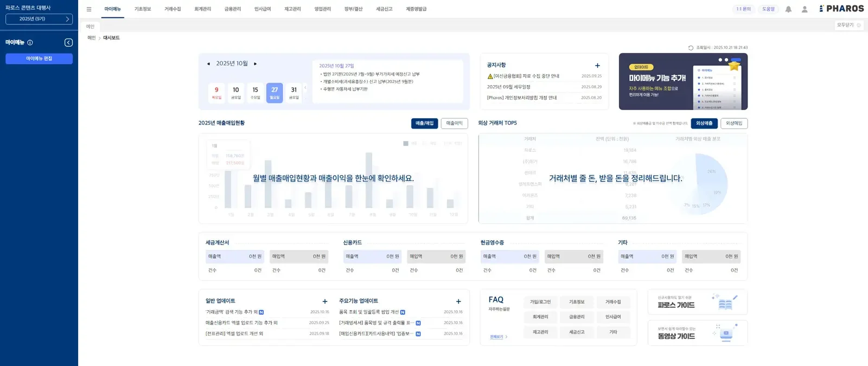Open notice 개인정보처리방침 개정 안내
This screenshot has width=868, height=366.
pos(522,98)
